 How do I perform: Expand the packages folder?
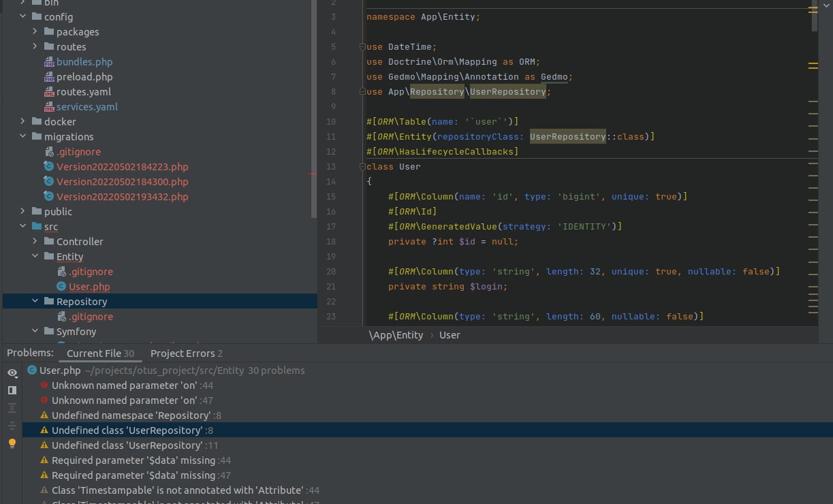click(x=35, y=32)
